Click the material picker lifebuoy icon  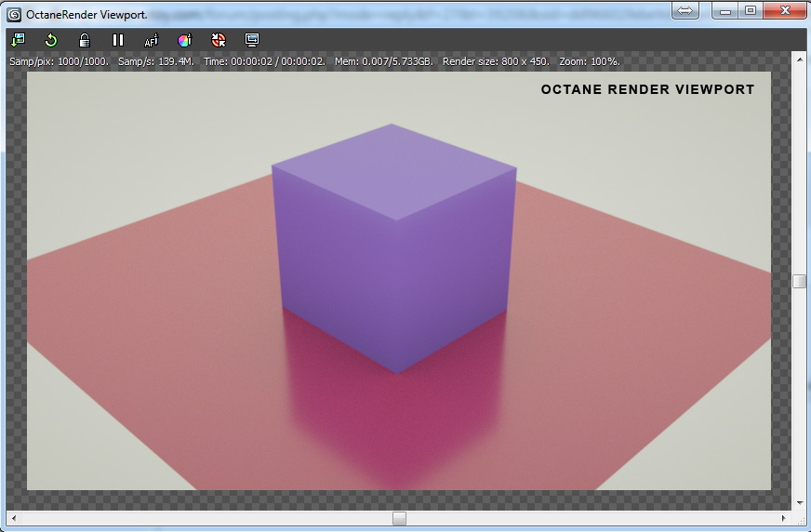[219, 40]
